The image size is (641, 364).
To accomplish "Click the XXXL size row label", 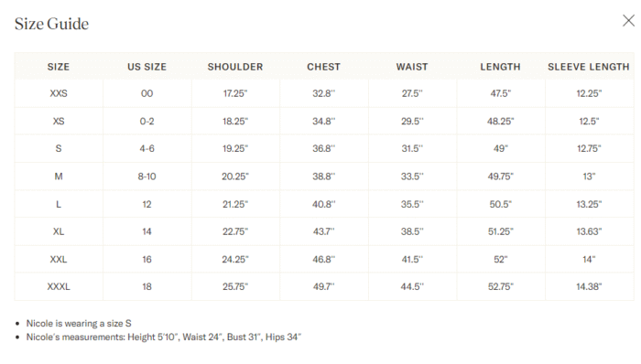I will tap(59, 287).
